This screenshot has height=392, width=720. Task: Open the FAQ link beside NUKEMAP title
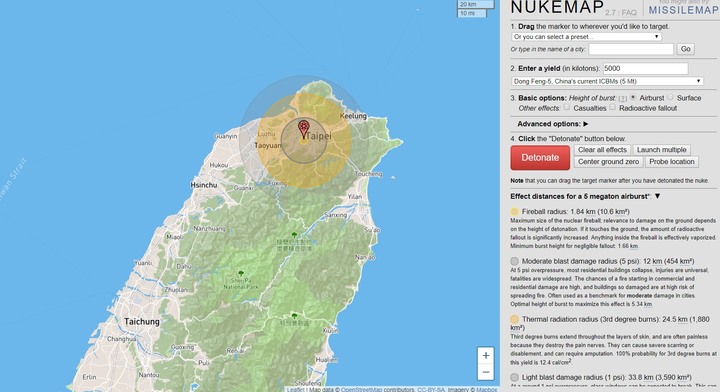(x=629, y=13)
